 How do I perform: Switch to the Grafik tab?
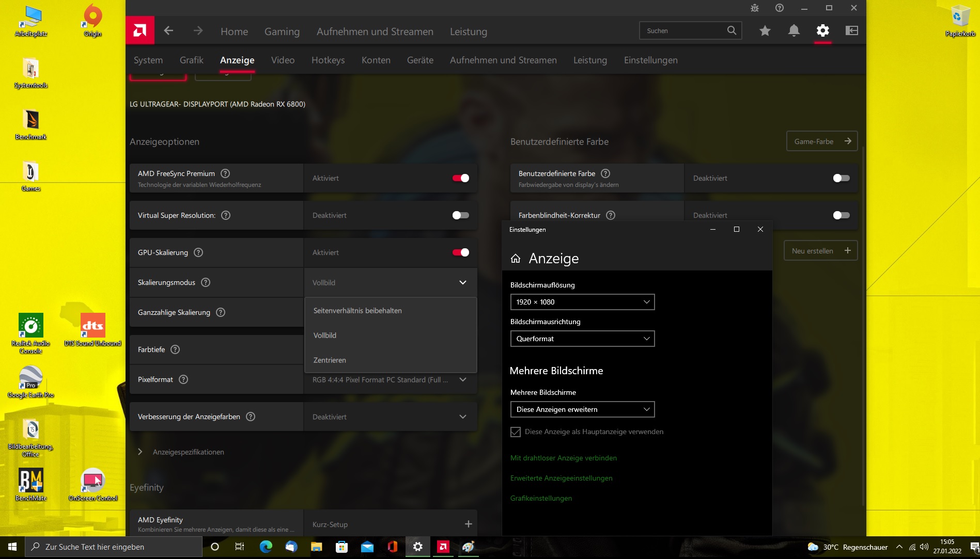tap(192, 60)
